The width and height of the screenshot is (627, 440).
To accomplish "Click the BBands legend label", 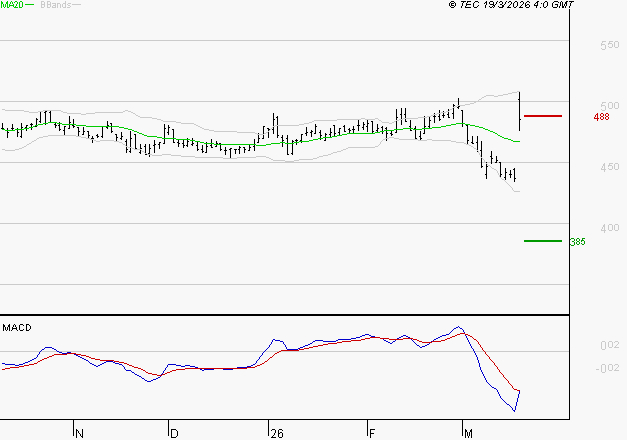I will coord(56,5).
